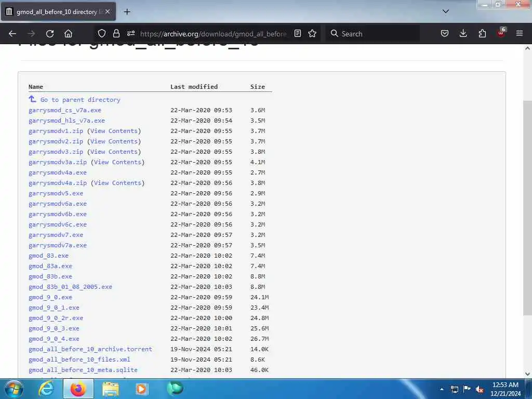View Contents of garrysmodv4a.zip
This screenshot has width=532, height=399.
(118, 183)
